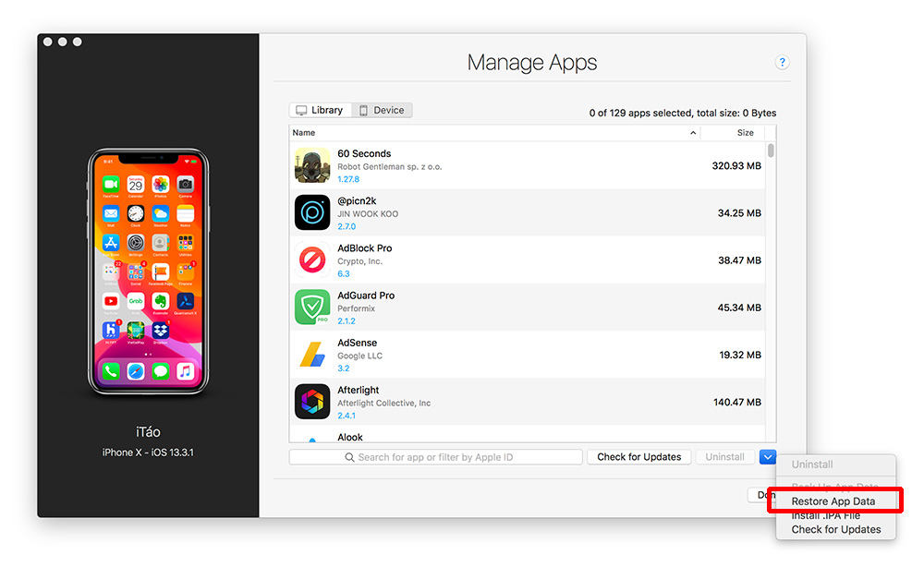
Task: Click AdBlock Pro version 6.3 link
Action: (x=344, y=273)
